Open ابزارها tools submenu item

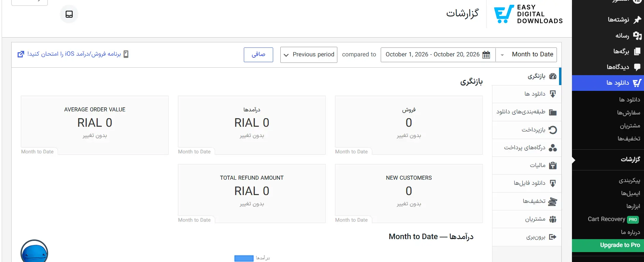(x=633, y=206)
